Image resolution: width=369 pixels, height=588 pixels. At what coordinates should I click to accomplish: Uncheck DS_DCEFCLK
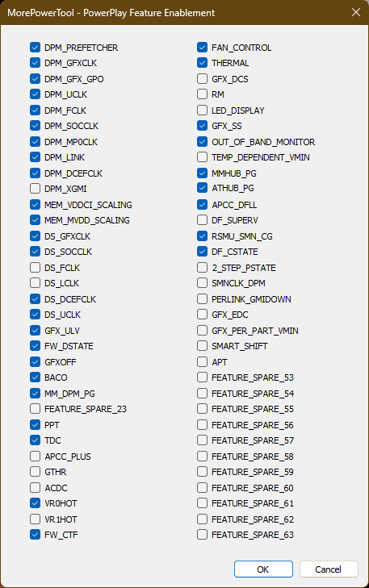tap(35, 299)
